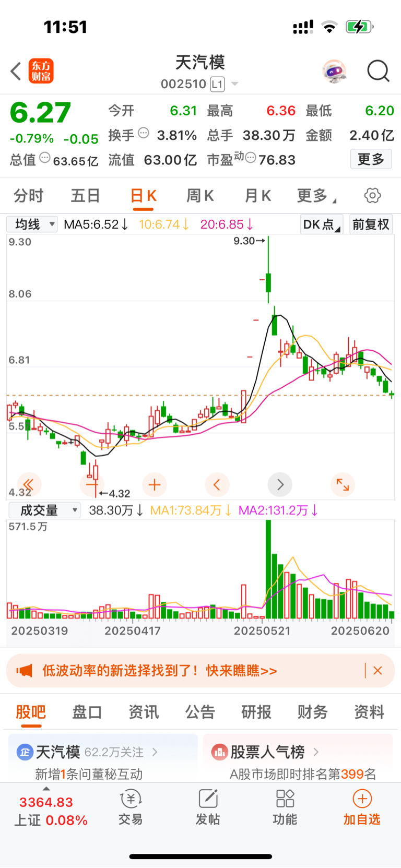Image resolution: width=401 pixels, height=868 pixels.
Task: Zoom in chart with plus button
Action: click(155, 485)
